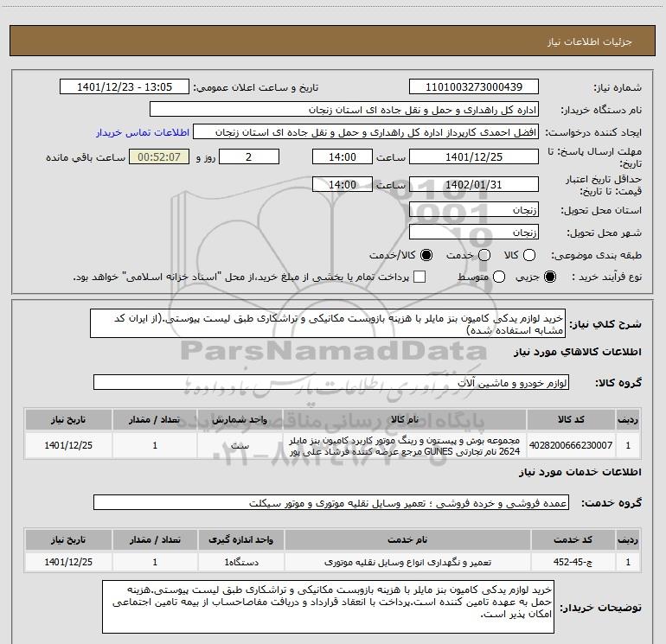The image size is (666, 644).
Task: Click the service row date 1401/12/25
Action: coord(68,562)
